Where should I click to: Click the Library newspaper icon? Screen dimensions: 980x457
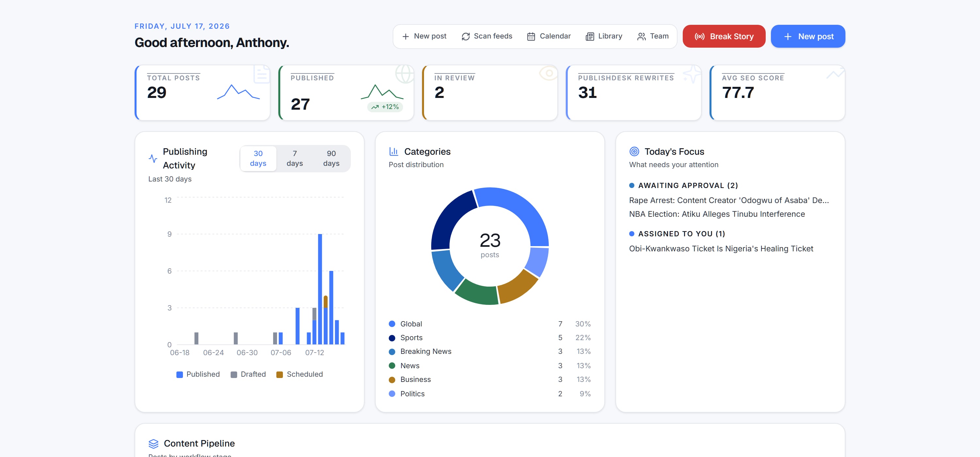point(590,37)
